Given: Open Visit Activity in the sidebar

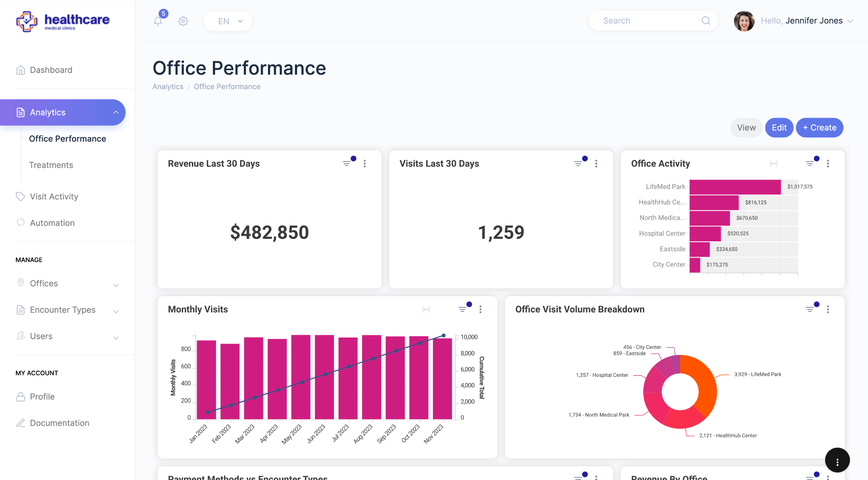Looking at the screenshot, I should pos(54,196).
